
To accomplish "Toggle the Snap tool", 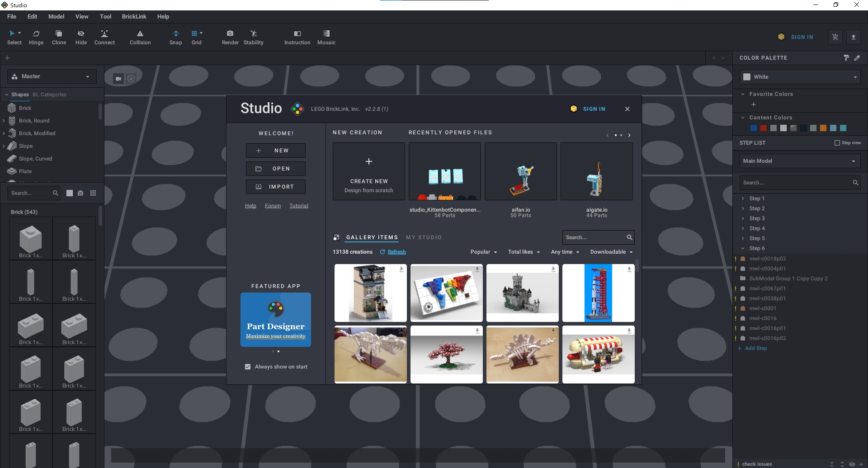I will coord(175,37).
